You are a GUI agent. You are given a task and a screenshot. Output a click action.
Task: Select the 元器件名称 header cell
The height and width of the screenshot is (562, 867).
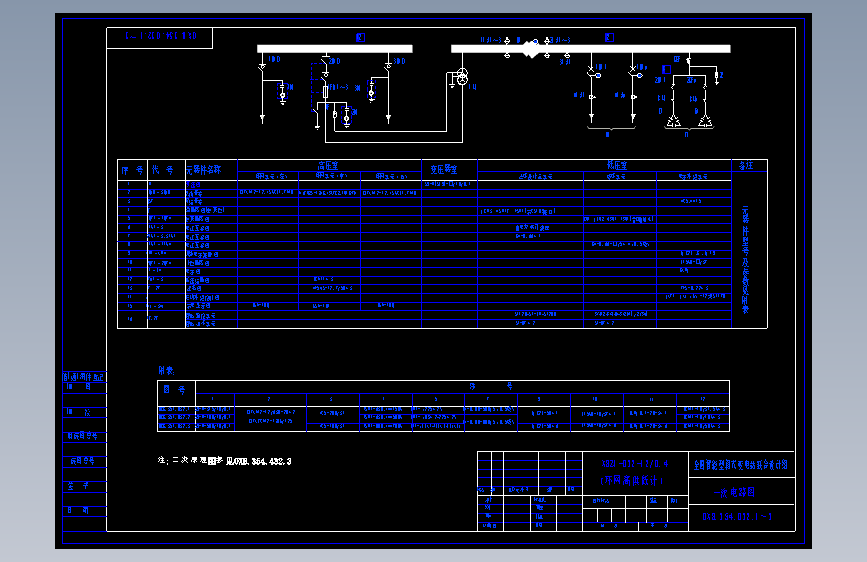pyautogui.click(x=211, y=170)
